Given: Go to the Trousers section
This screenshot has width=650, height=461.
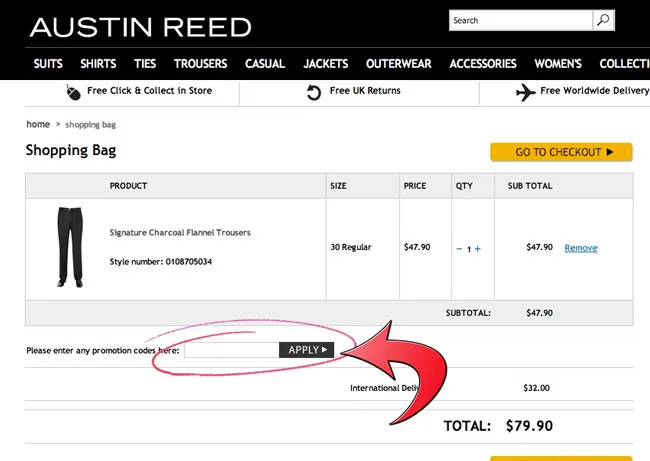Looking at the screenshot, I should tap(200, 64).
